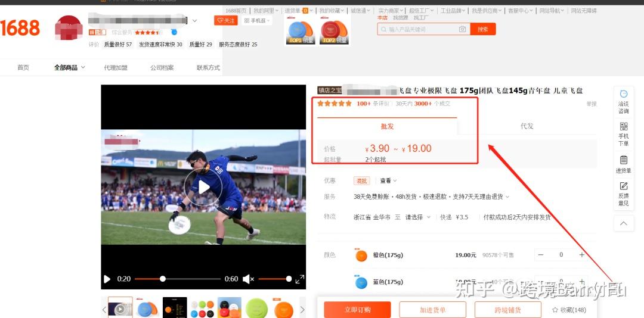644x318 pixels.
Task: Click the shop avatar image
Action: [x=69, y=29]
